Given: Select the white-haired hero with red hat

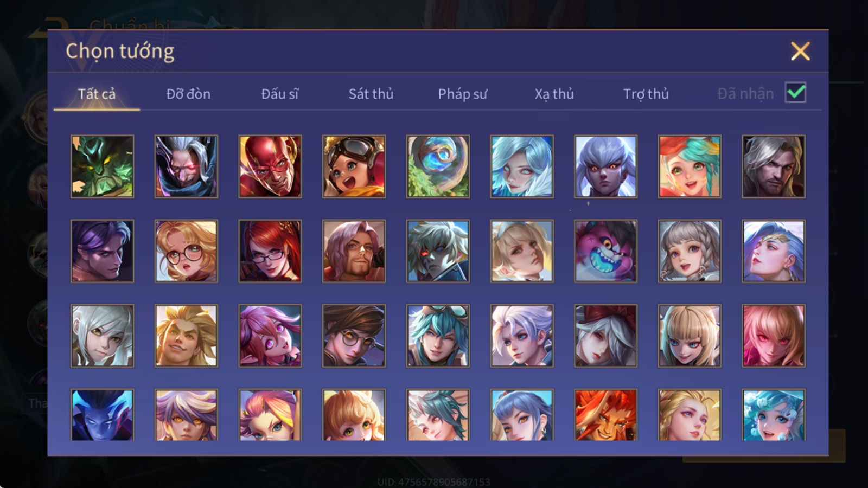Looking at the screenshot, I should pyautogui.click(x=605, y=336).
